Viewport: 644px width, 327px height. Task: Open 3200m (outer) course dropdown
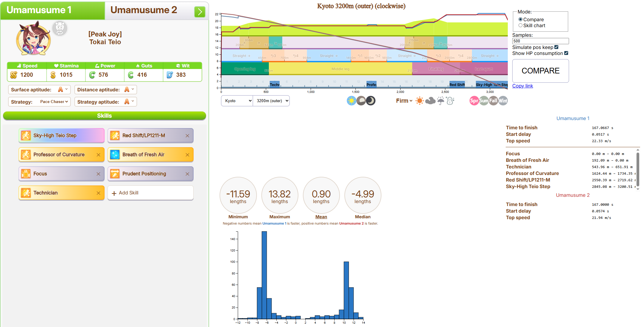point(271,101)
